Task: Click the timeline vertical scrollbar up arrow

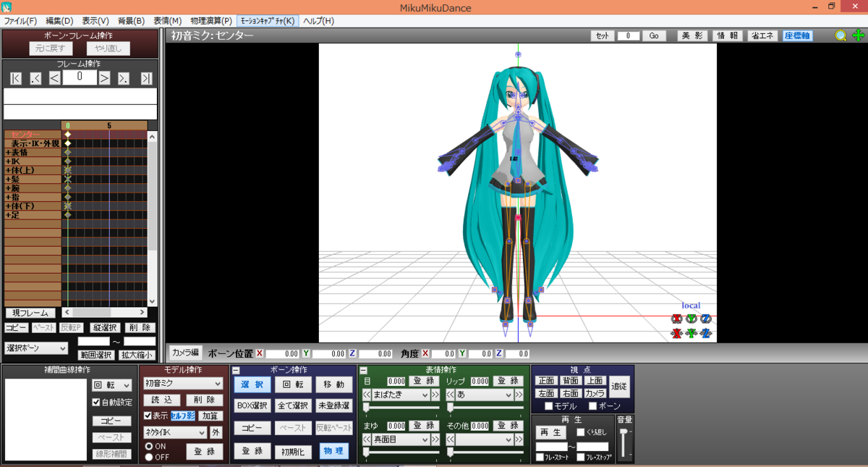Action: coord(152,135)
